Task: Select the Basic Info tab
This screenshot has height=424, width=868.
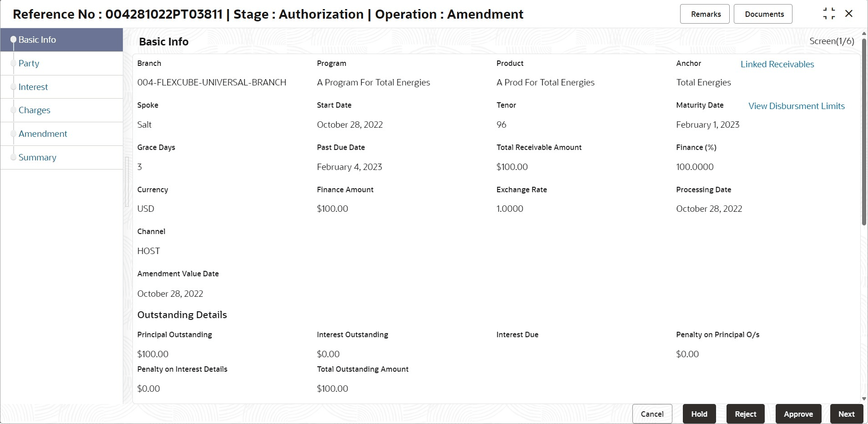Action: click(37, 40)
